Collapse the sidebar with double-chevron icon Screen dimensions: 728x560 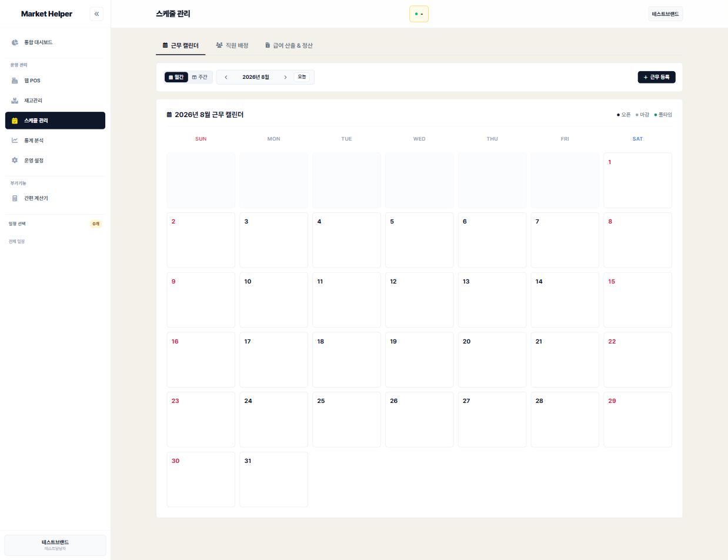pyautogui.click(x=96, y=14)
